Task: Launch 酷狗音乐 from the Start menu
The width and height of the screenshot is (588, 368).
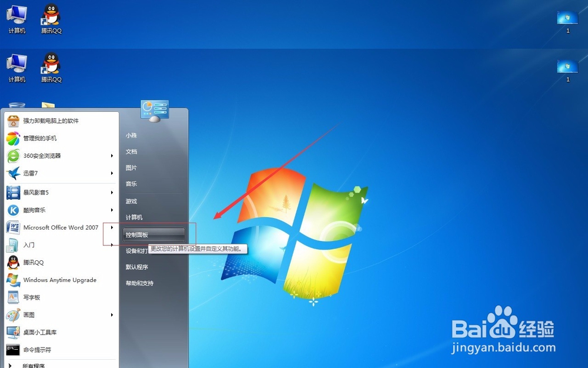Action: 60,210
